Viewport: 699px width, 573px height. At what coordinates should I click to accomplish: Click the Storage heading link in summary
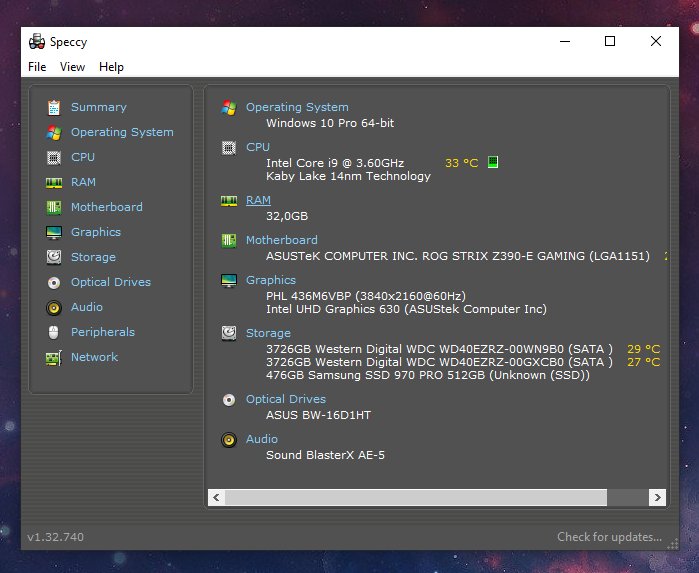tap(268, 334)
